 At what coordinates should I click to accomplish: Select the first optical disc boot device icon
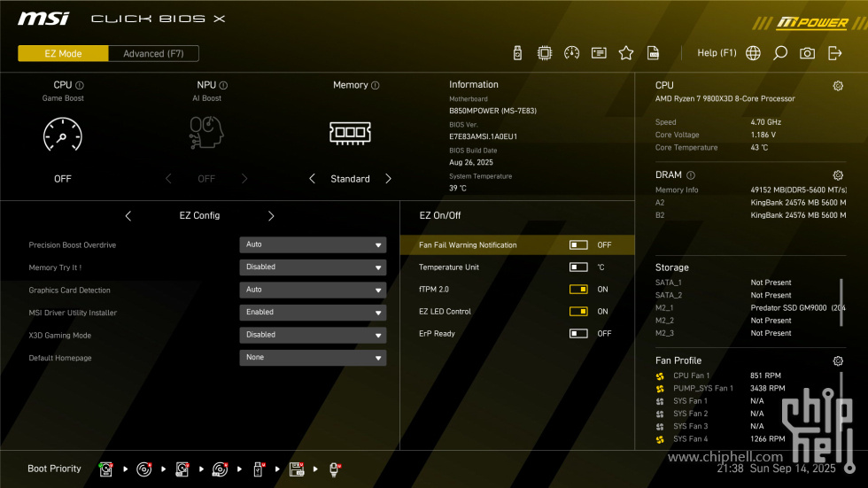(143, 469)
